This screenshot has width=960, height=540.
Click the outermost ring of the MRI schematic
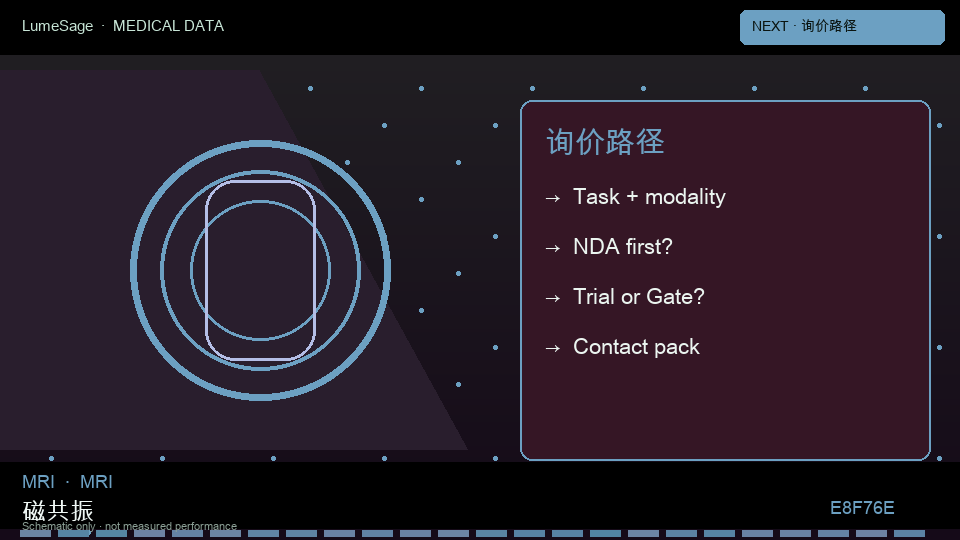(261, 142)
